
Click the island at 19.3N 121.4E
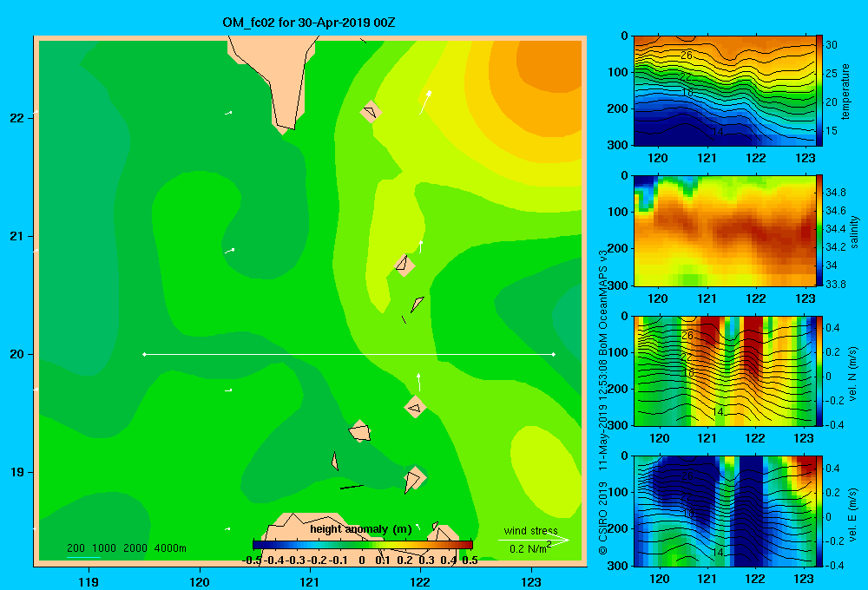pyautogui.click(x=360, y=431)
